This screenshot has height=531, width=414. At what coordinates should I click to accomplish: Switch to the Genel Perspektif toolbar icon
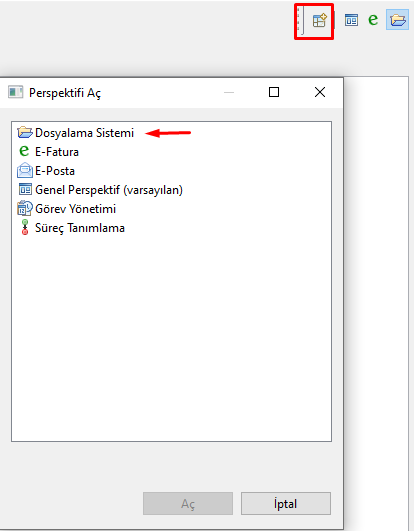coord(351,20)
